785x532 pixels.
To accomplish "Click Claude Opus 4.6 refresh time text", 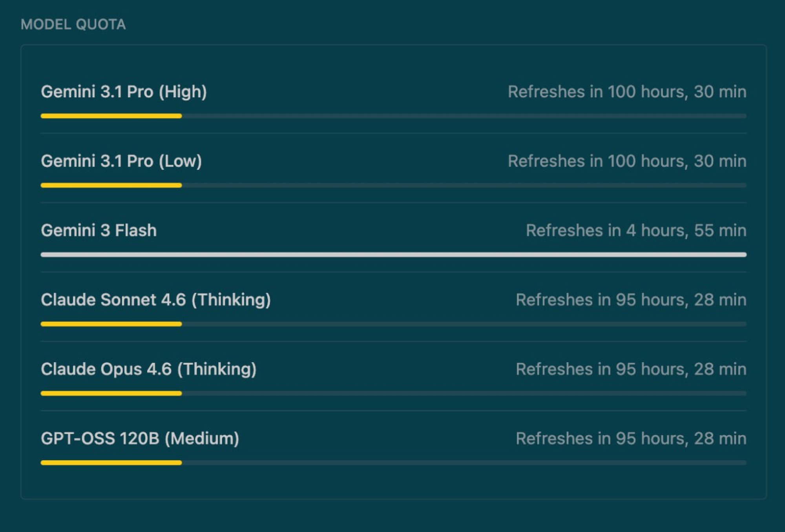I will (631, 369).
